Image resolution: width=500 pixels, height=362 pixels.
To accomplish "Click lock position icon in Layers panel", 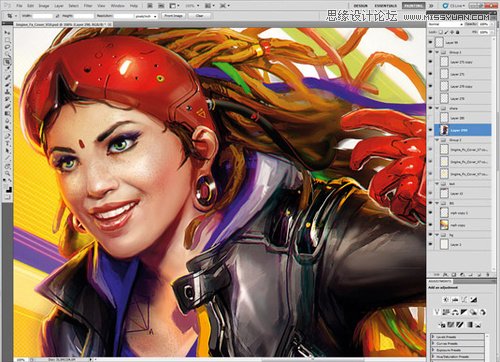I will 452,32.
